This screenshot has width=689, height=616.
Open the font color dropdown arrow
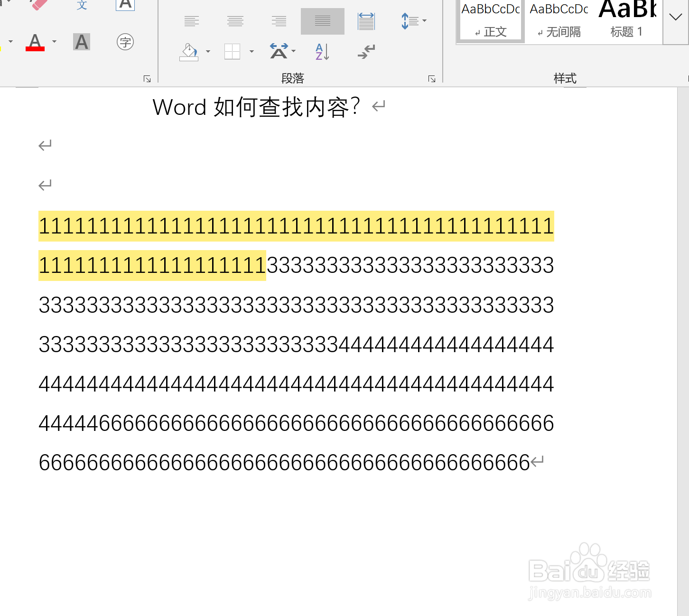(x=54, y=42)
